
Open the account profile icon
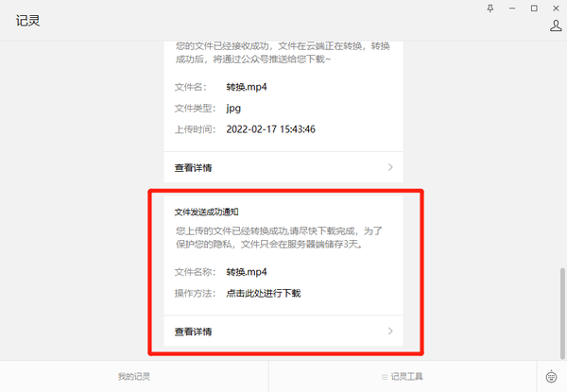pos(556,26)
